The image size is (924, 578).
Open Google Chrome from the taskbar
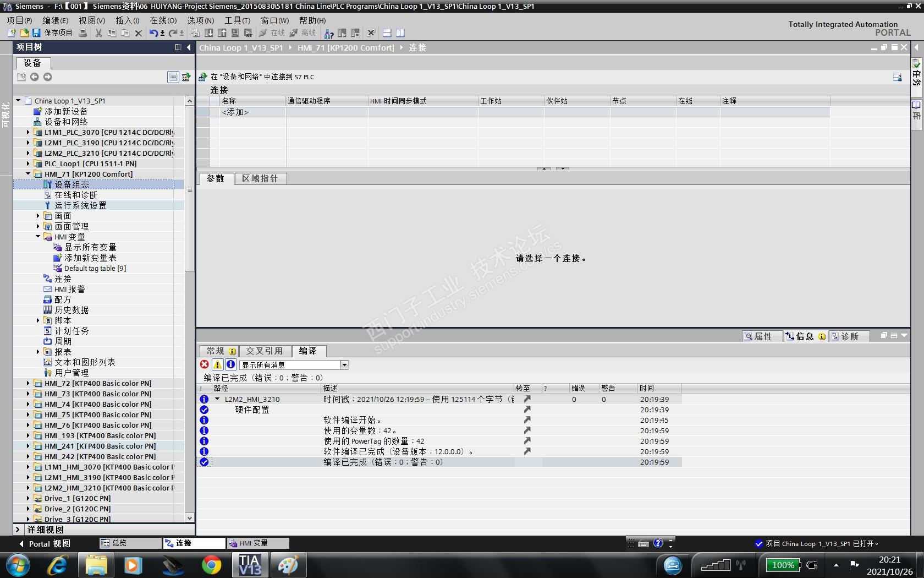pyautogui.click(x=211, y=565)
